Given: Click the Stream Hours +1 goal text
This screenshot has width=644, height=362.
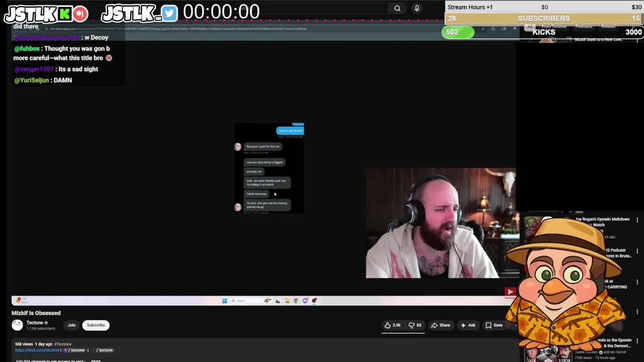Looking at the screenshot, I should [x=470, y=7].
